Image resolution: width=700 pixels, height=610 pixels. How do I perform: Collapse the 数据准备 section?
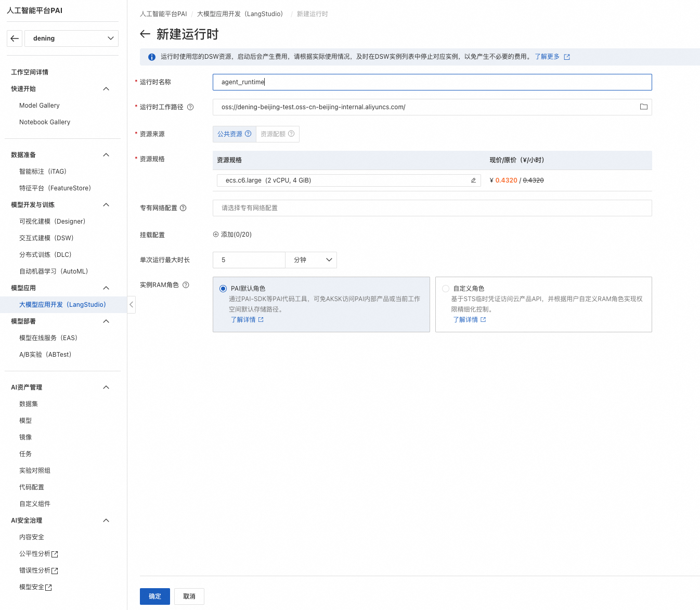click(106, 155)
